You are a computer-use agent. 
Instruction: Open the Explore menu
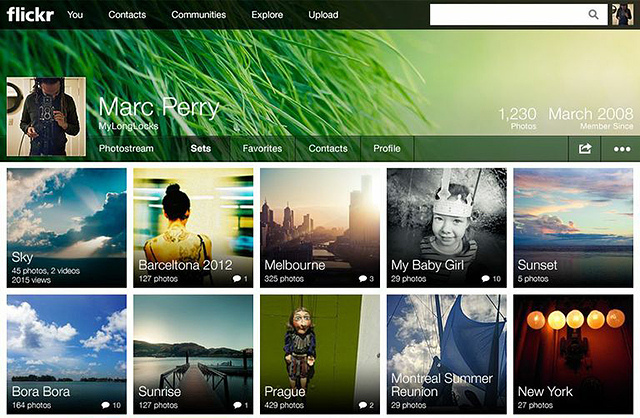tap(267, 15)
